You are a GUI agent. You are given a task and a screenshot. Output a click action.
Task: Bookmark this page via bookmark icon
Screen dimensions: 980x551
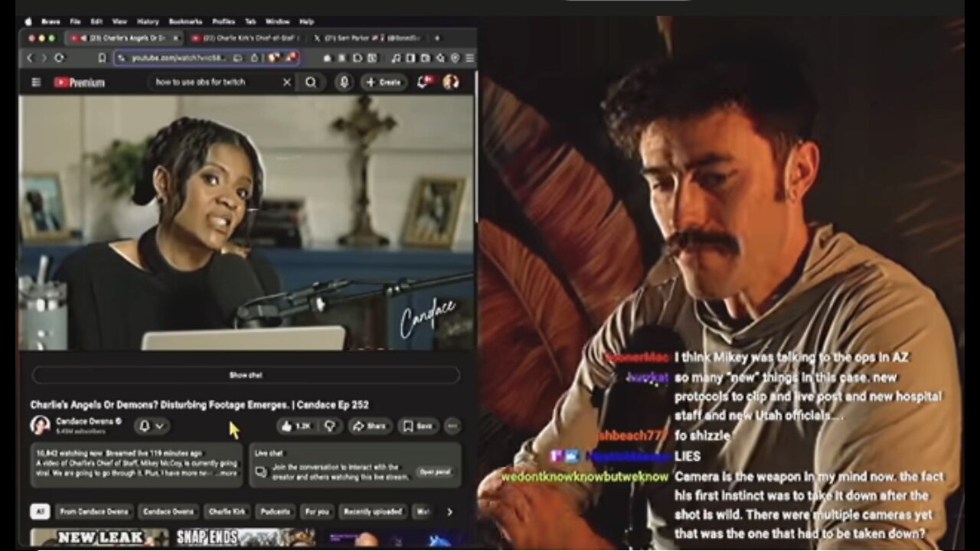click(x=102, y=58)
